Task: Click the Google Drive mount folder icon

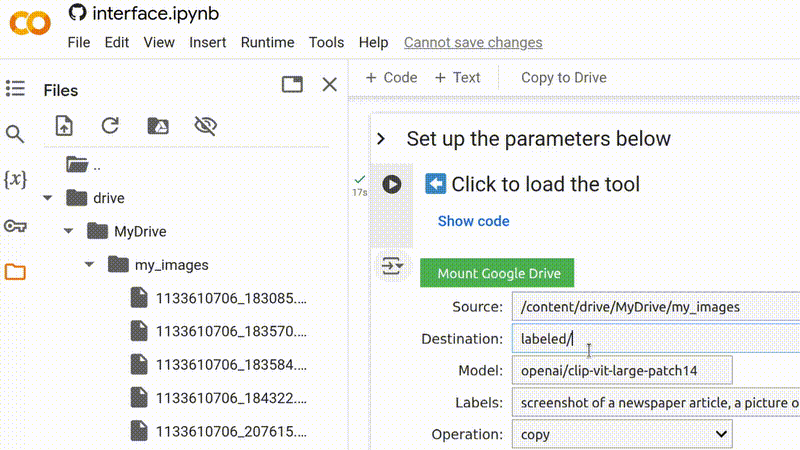Action: 158,126
